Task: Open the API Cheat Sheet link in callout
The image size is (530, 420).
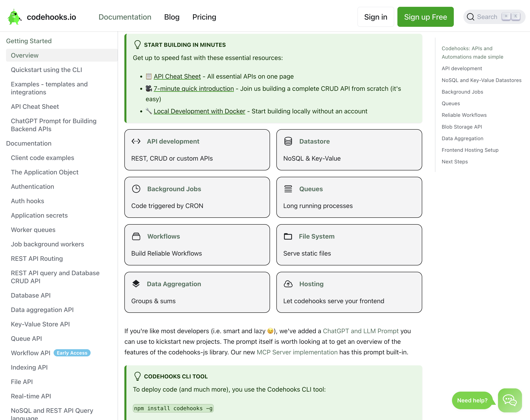Action: [x=177, y=76]
